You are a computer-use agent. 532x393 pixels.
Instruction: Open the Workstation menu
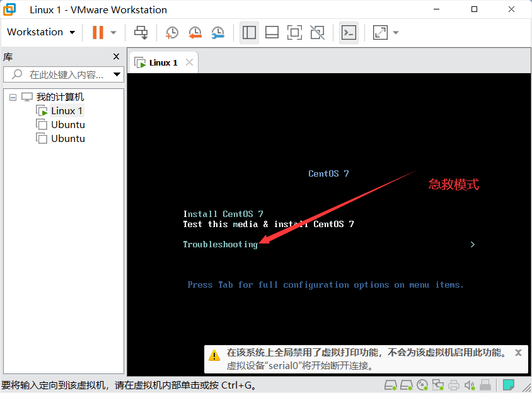click(x=41, y=32)
